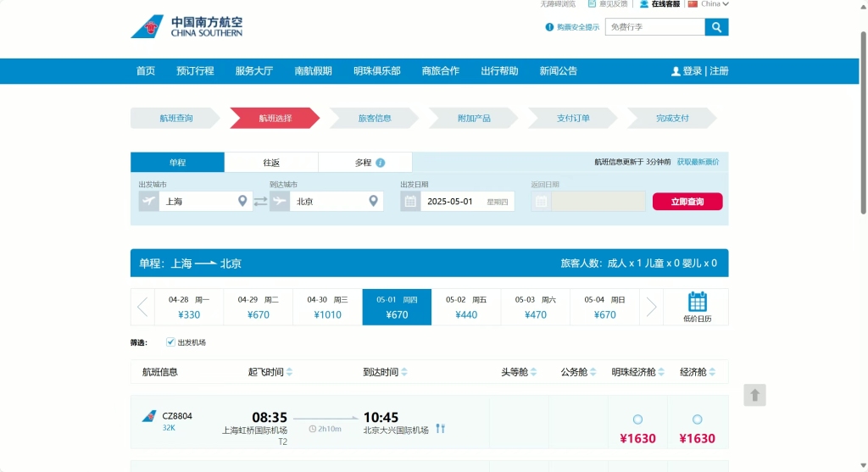868x472 pixels.
Task: Switch to the round-trip tab
Action: pyautogui.click(x=271, y=163)
